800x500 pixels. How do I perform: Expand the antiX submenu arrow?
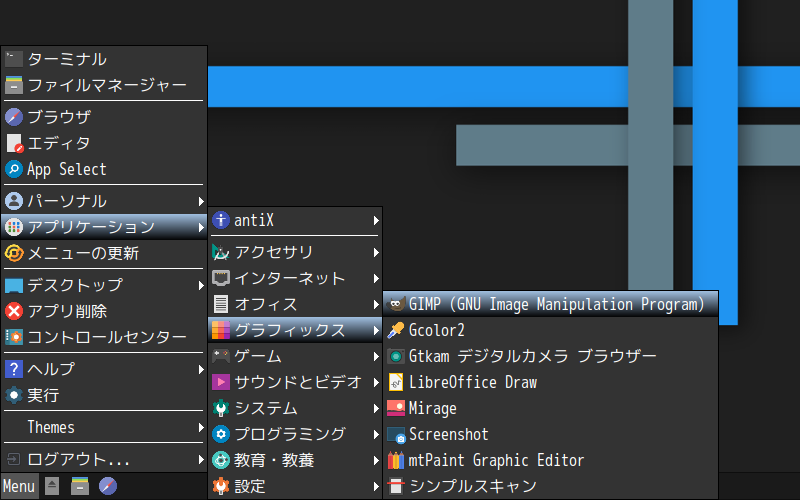coord(376,220)
